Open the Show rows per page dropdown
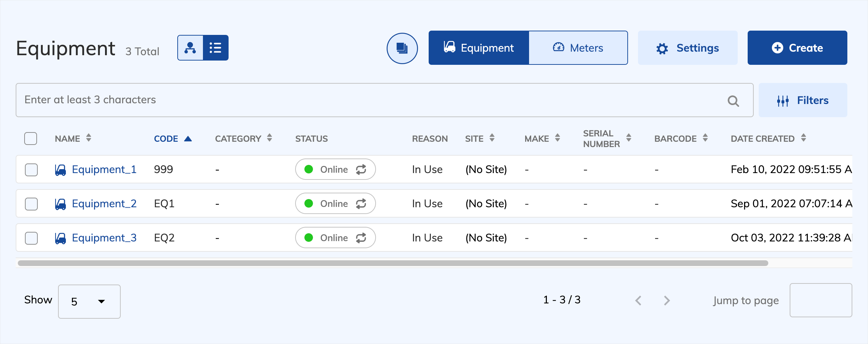The image size is (868, 344). pyautogui.click(x=89, y=301)
